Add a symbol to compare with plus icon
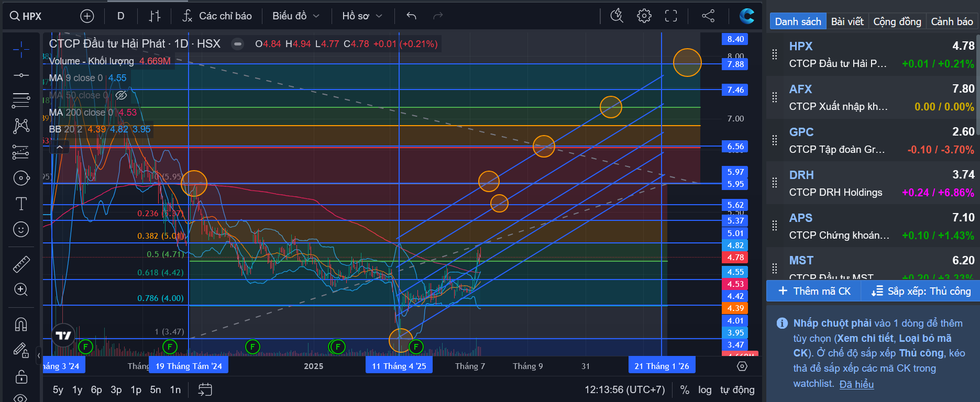This screenshot has width=980, height=402. pyautogui.click(x=87, y=16)
